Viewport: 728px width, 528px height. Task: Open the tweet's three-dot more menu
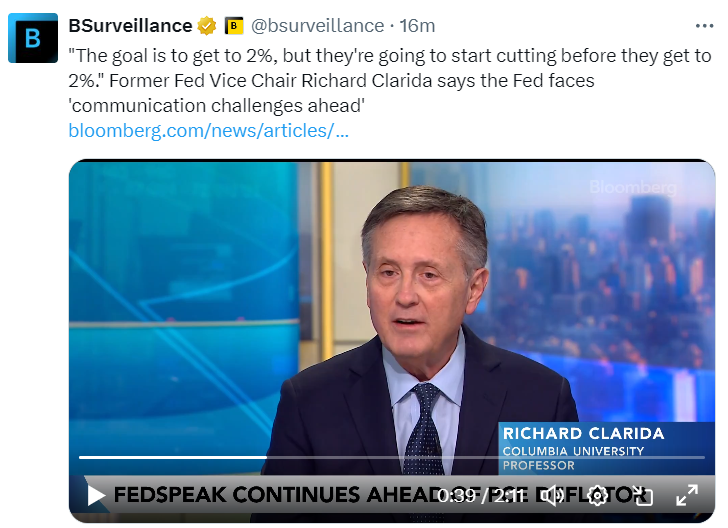coord(704,25)
